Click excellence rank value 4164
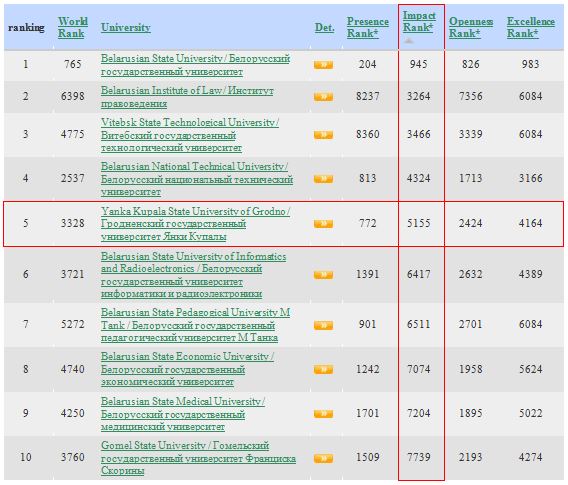Image resolution: width=568 pixels, height=485 pixels. (531, 223)
